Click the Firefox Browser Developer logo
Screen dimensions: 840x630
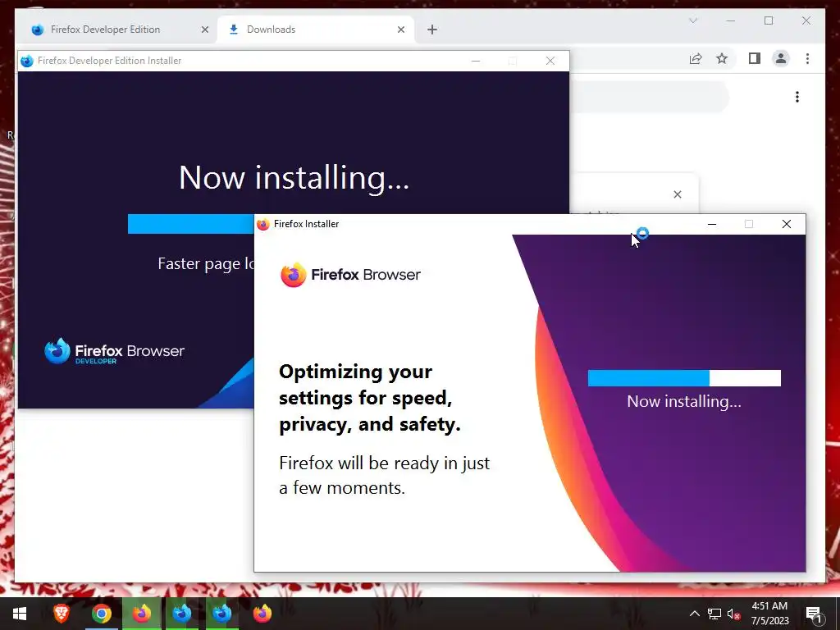(x=114, y=351)
